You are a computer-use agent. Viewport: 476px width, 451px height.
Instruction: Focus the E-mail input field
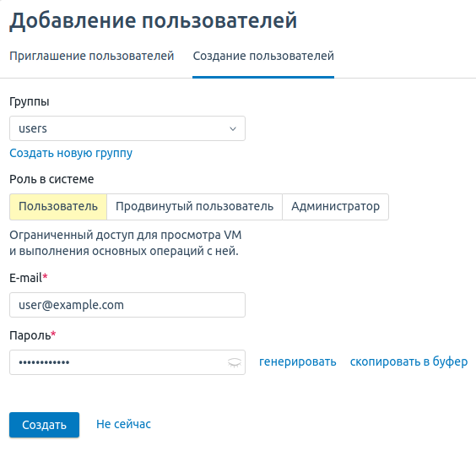127,305
